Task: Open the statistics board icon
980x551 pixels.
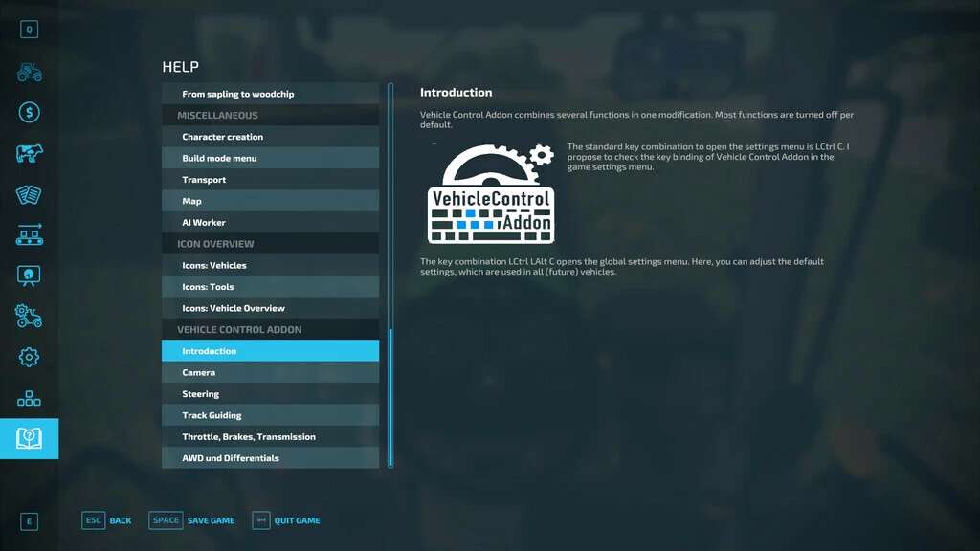Action: (x=29, y=275)
